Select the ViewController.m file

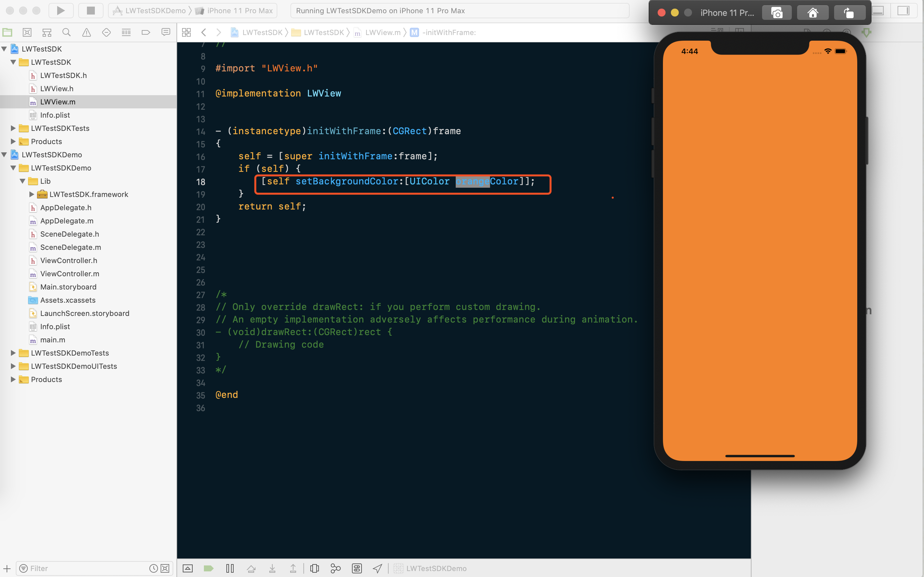click(69, 274)
